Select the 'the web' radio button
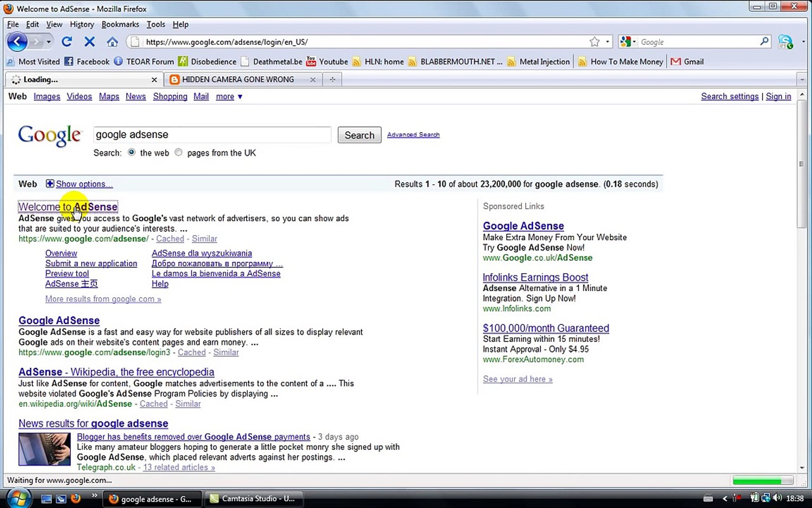The image size is (812, 508). (x=132, y=152)
